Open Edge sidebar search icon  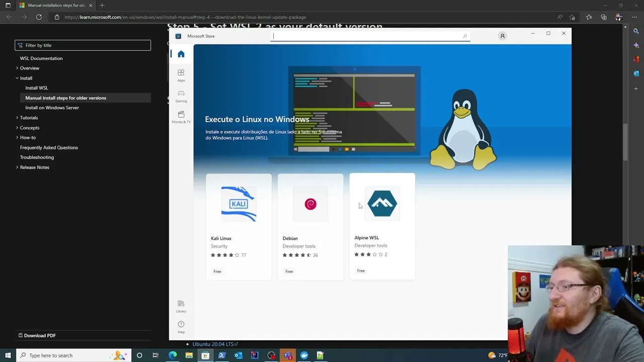(x=636, y=31)
